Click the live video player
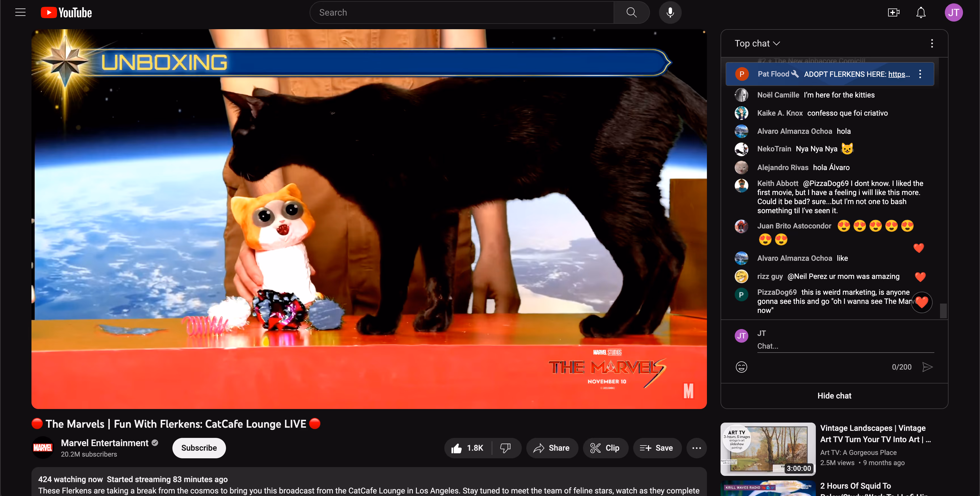Screen dimensions: 980x496 (x=369, y=219)
